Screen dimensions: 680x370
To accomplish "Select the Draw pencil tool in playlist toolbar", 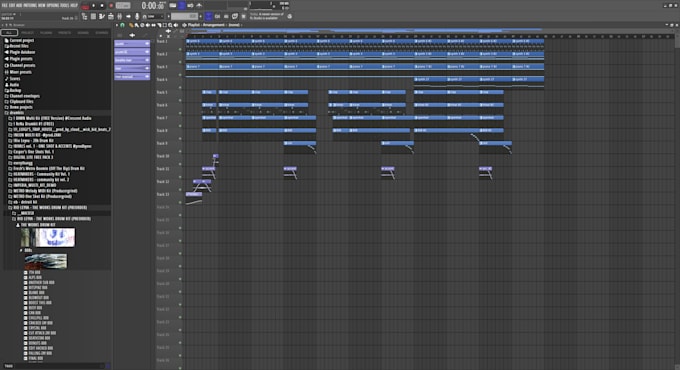I will point(131,25).
